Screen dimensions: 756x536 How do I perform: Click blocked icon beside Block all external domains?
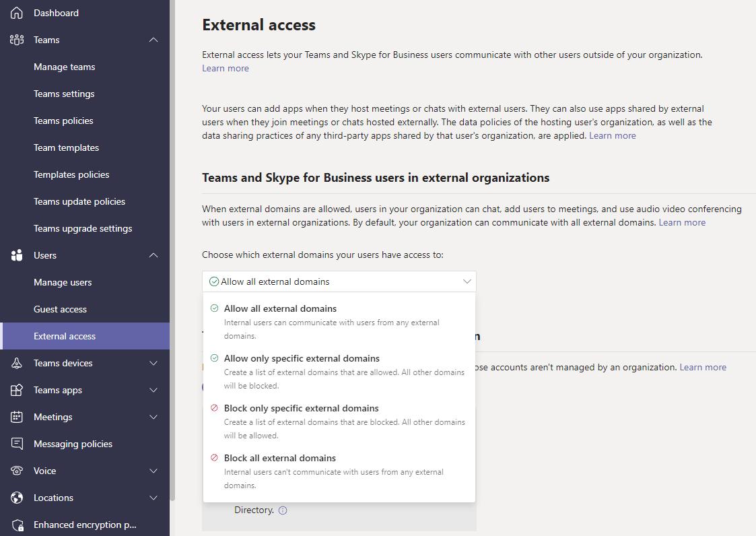coord(215,457)
